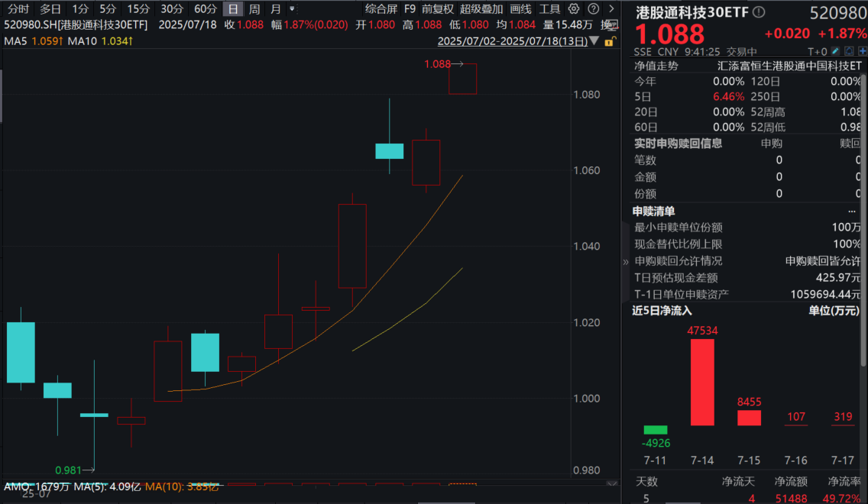Toggle the yellow padlock lock icon
This screenshot has height=504, width=868.
[609, 43]
